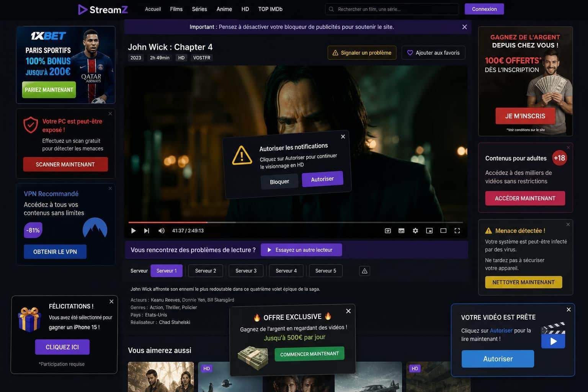Close the VPN Recommandé ad
The height and width of the screenshot is (392, 588).
[110, 188]
